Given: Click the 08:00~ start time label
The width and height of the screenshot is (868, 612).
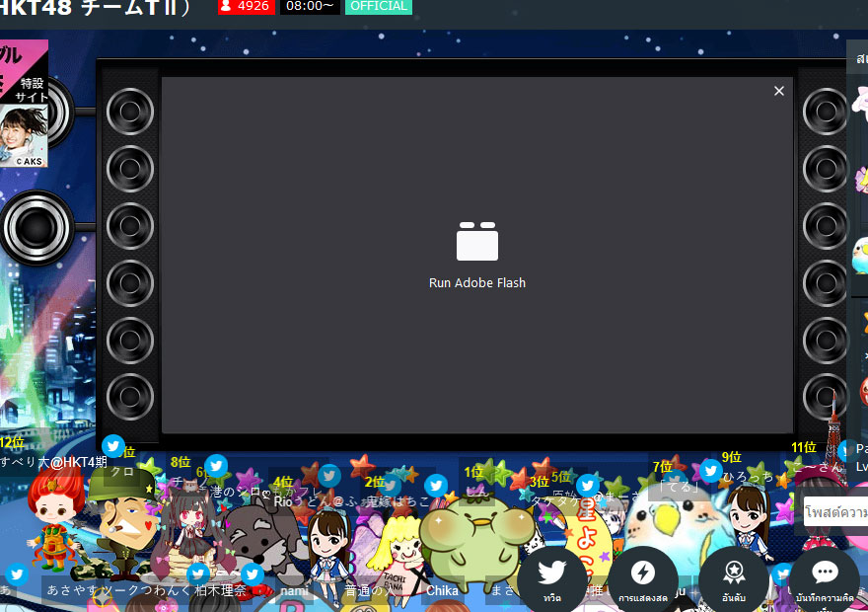Looking at the screenshot, I should (310, 6).
